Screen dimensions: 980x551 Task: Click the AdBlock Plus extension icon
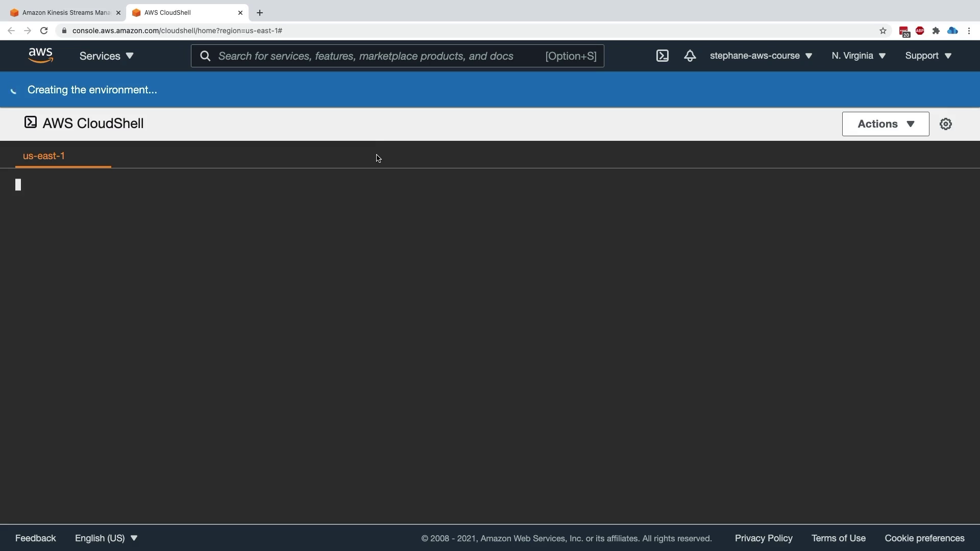(920, 31)
